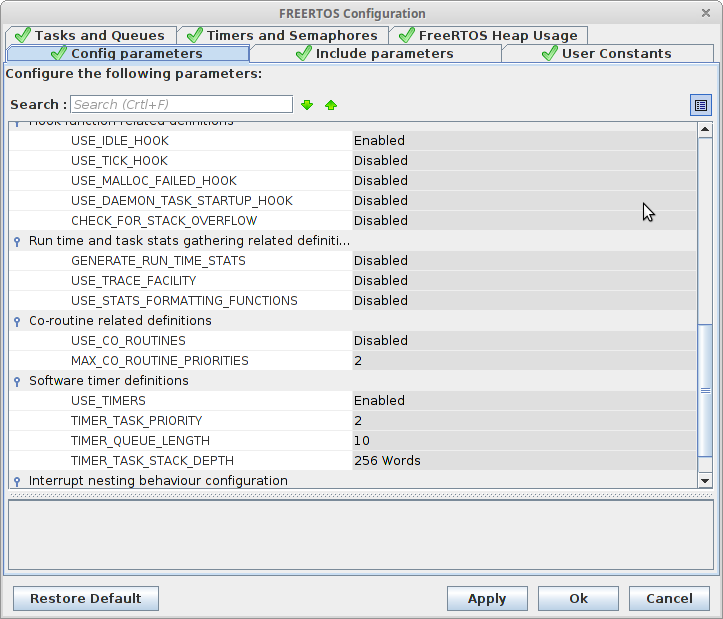723x619 pixels.
Task: Confirm settings with the Ok button
Action: point(578,598)
